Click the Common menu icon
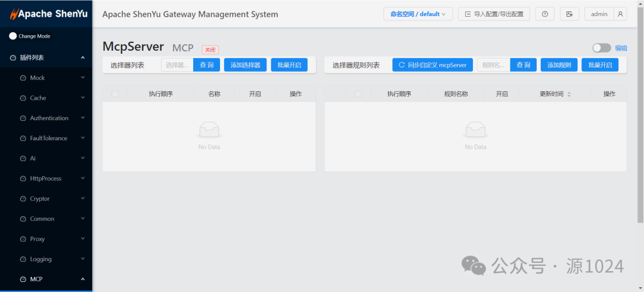Viewport: 644px width, 292px height. point(23,219)
